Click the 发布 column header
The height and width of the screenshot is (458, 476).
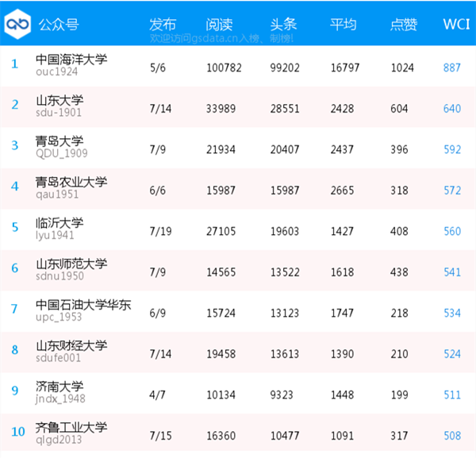[163, 25]
